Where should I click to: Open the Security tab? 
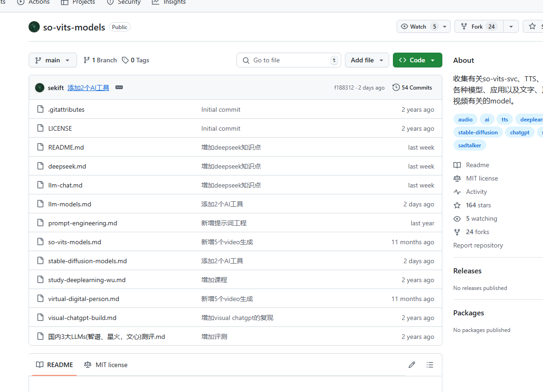(x=124, y=2)
